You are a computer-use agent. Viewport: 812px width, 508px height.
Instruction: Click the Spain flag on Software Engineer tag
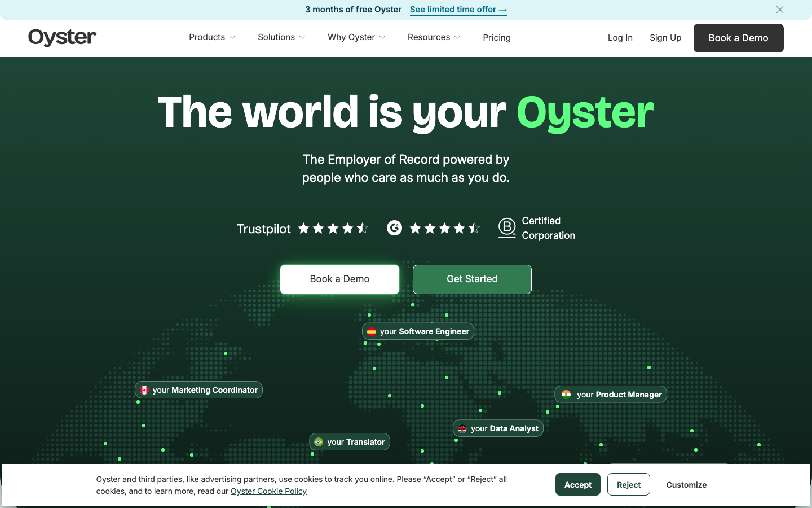pos(372,331)
